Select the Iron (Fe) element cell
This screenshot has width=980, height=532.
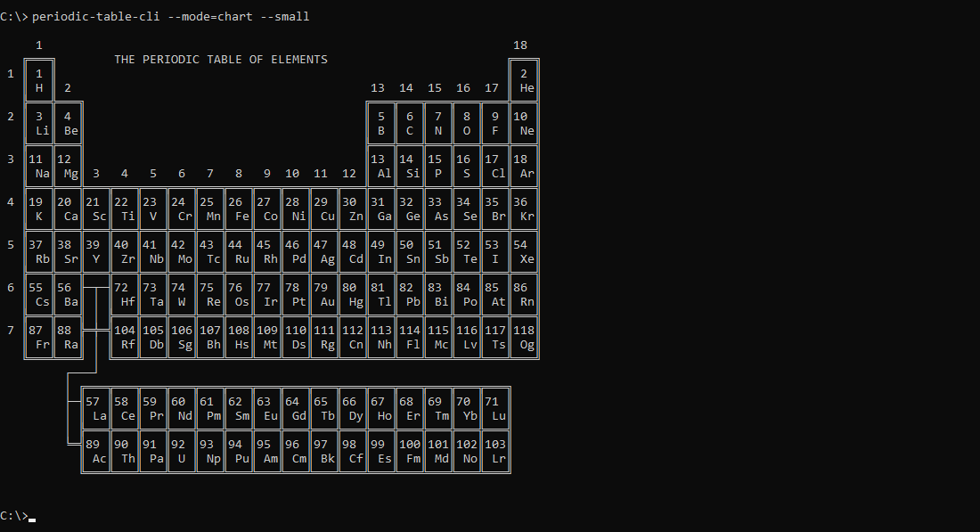click(239, 209)
